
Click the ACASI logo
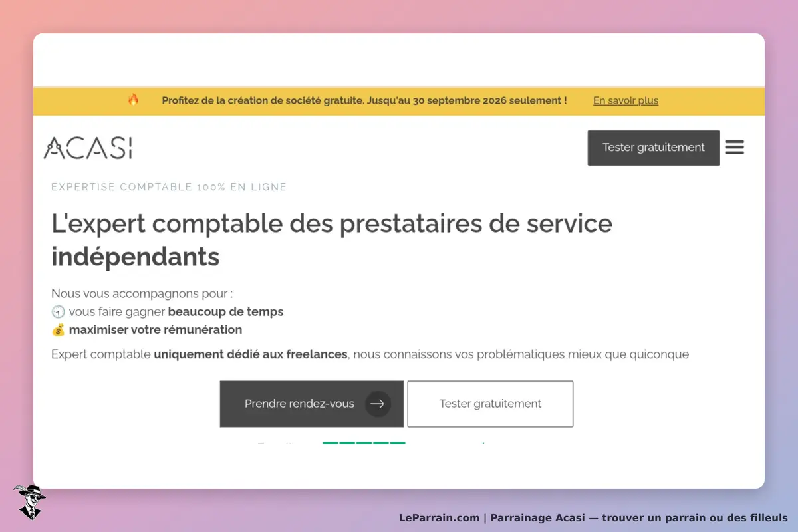88,148
